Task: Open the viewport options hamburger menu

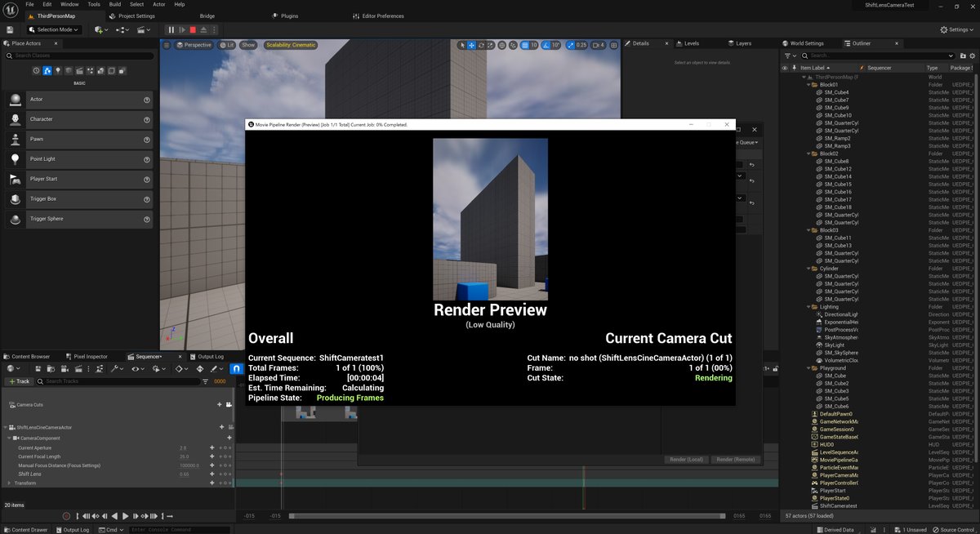Action: [167, 45]
